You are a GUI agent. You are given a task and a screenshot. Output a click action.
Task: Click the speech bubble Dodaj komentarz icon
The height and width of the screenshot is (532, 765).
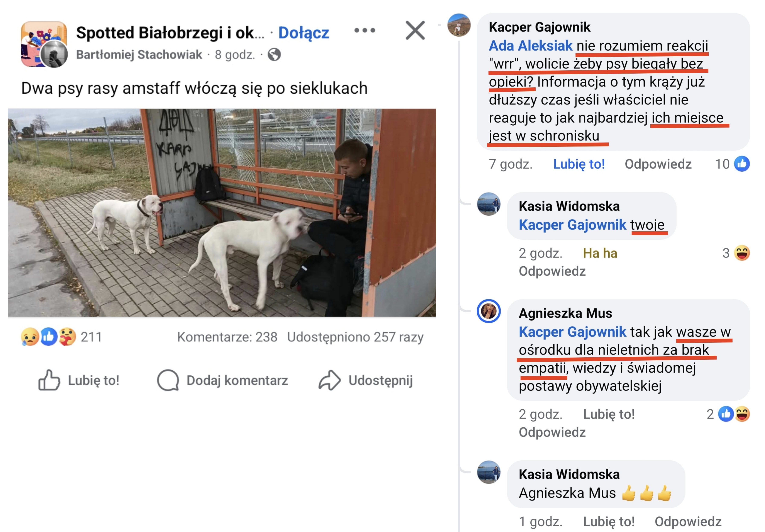click(168, 380)
